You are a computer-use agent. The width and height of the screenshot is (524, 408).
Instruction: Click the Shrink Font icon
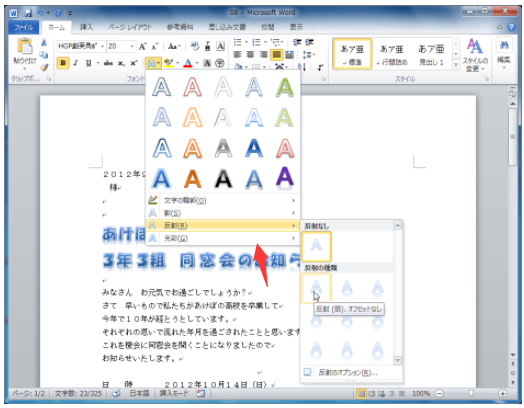pyautogui.click(x=155, y=46)
